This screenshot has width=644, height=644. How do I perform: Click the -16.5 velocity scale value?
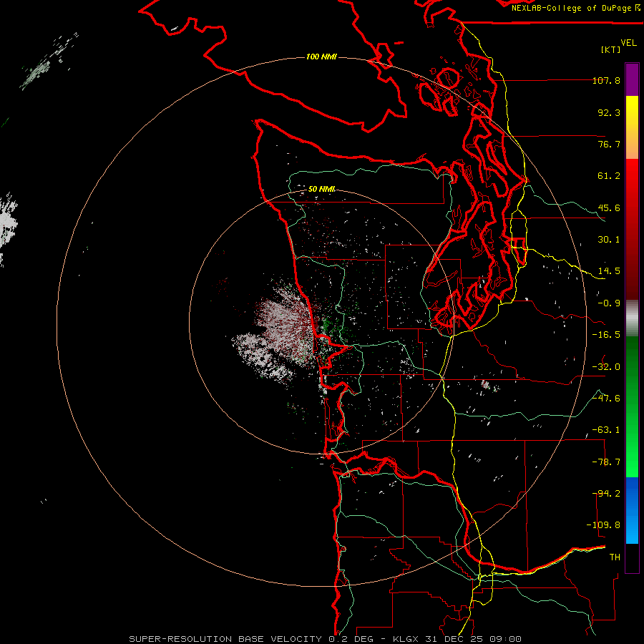tap(606, 335)
